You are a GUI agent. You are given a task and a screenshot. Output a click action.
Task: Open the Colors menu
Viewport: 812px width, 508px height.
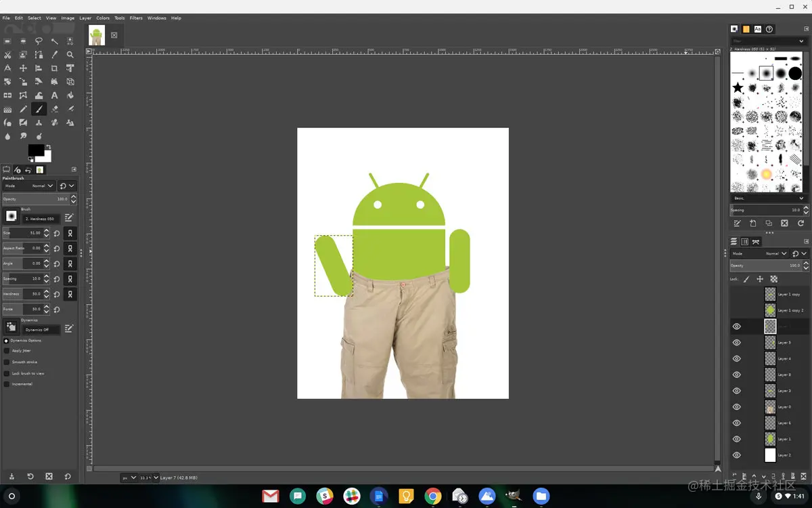(x=103, y=18)
